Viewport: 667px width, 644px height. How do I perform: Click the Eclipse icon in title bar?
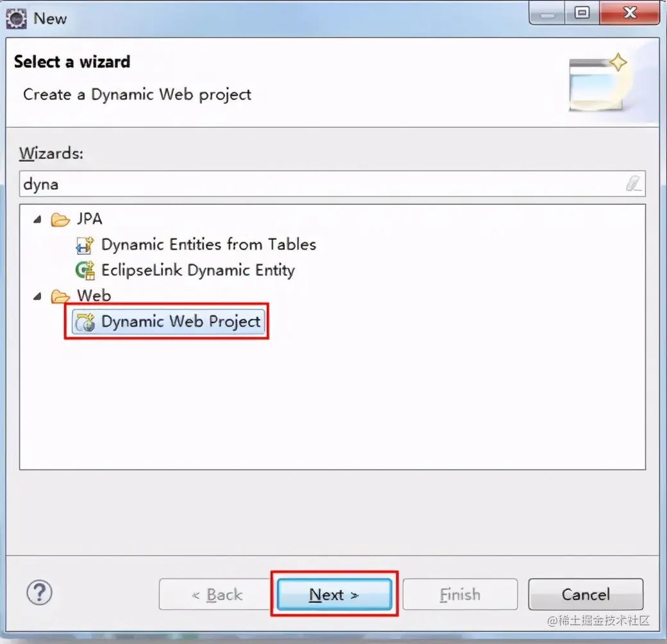[x=16, y=19]
